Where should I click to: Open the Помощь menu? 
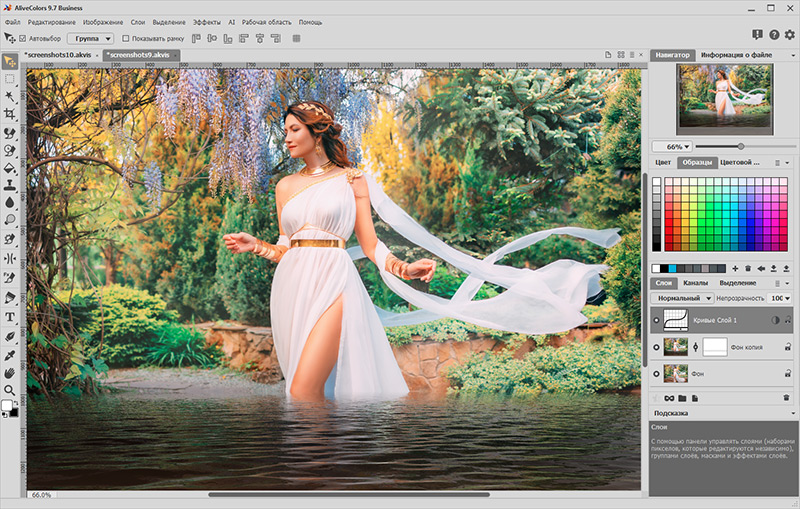[x=310, y=22]
